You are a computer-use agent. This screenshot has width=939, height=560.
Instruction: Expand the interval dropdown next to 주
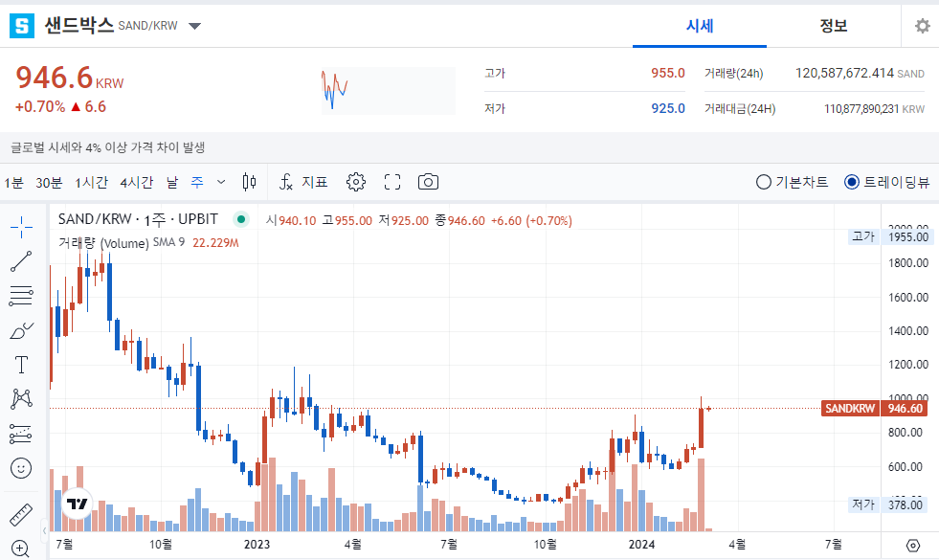(x=221, y=182)
